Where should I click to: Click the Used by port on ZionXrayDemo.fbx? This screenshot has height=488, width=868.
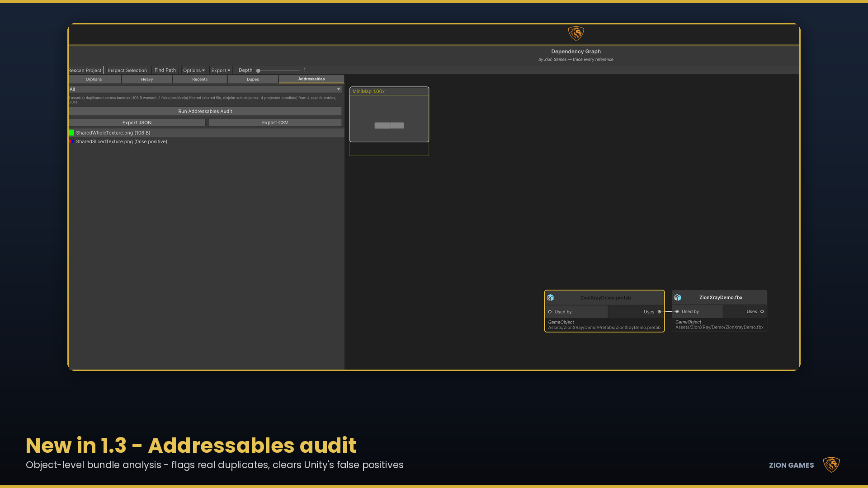coord(677,311)
